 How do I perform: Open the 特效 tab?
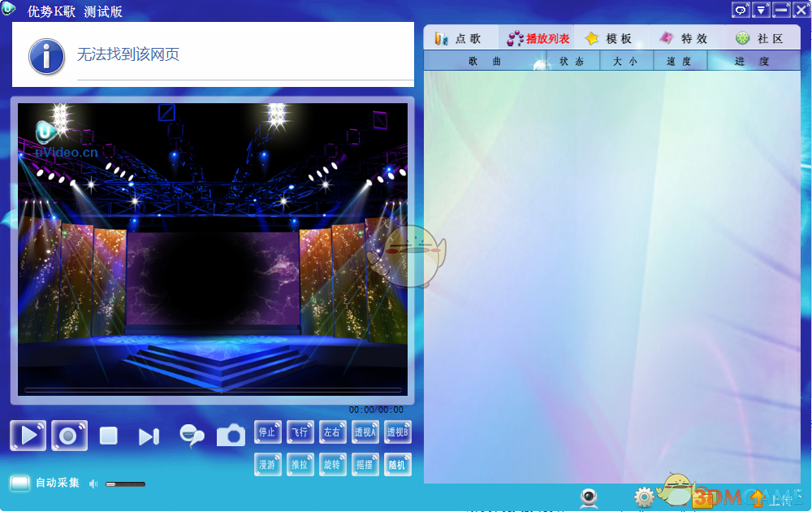(684, 38)
